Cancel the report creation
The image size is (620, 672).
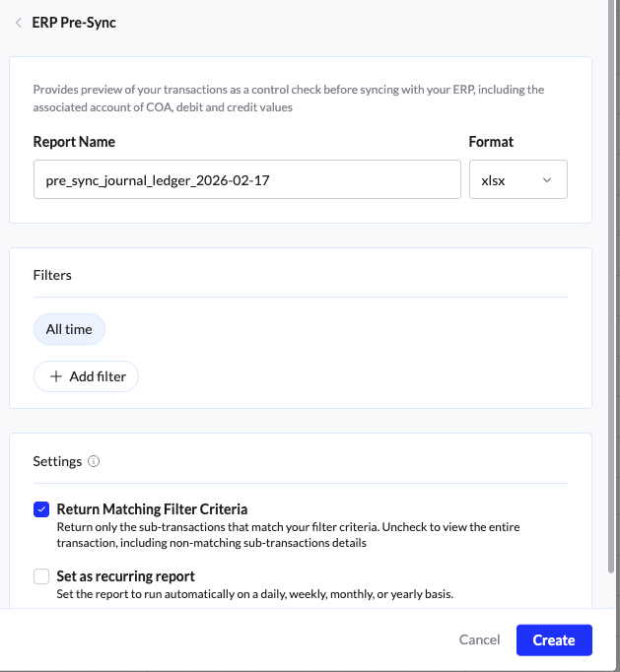tap(479, 639)
